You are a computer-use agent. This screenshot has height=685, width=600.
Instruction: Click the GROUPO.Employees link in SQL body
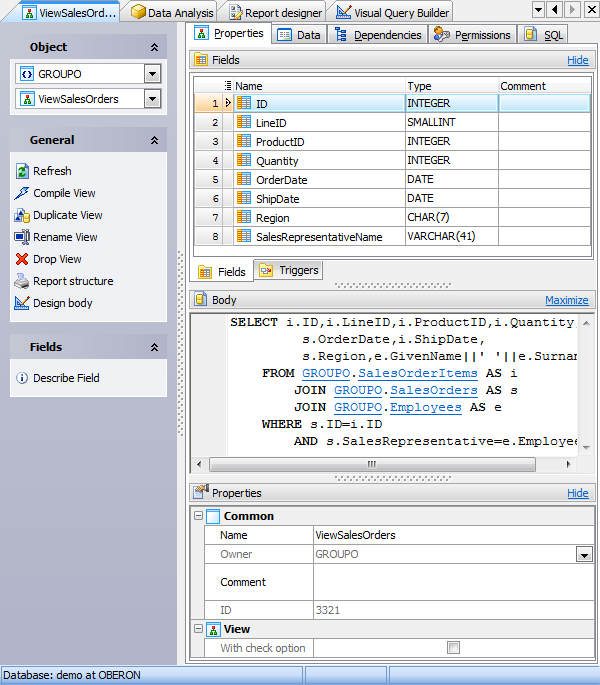[x=398, y=408]
